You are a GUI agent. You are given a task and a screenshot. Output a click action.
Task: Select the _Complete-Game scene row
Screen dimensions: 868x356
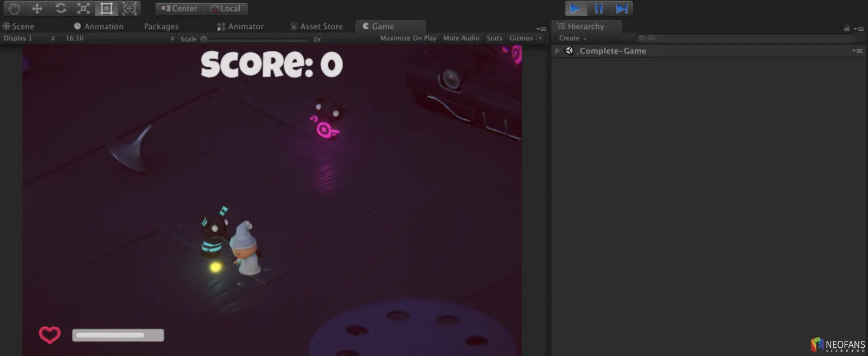pyautogui.click(x=709, y=50)
